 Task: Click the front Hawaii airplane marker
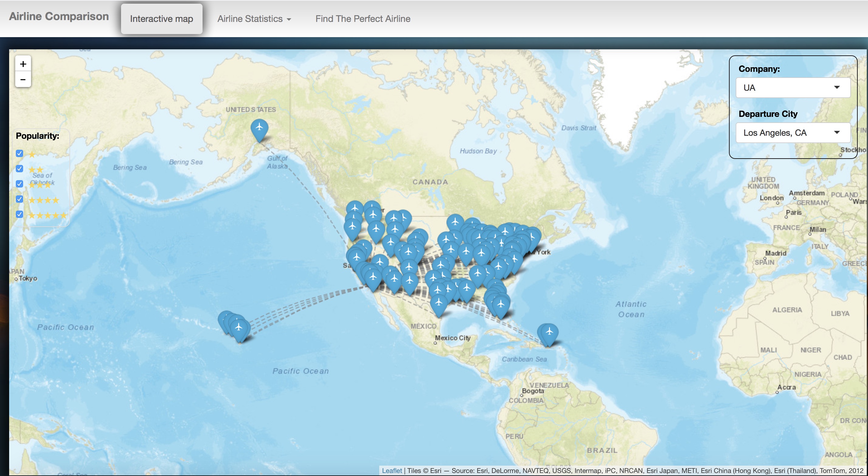239,328
